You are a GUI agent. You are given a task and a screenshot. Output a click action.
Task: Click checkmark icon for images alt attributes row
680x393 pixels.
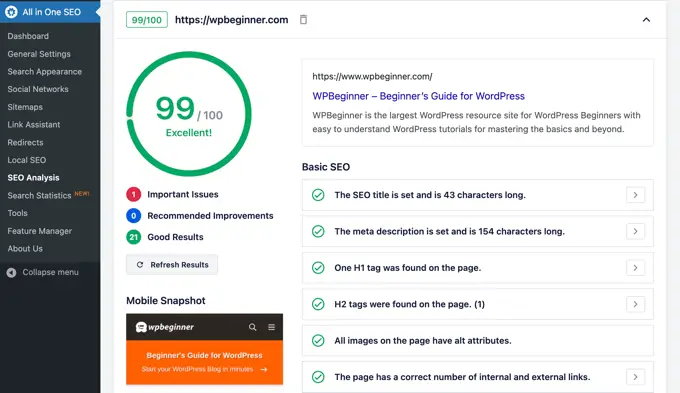coord(318,341)
